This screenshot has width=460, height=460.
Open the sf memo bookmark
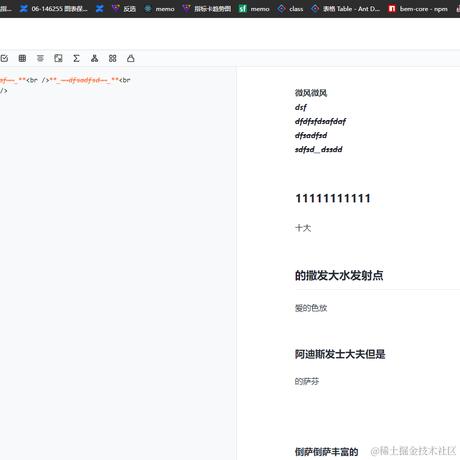tap(254, 9)
